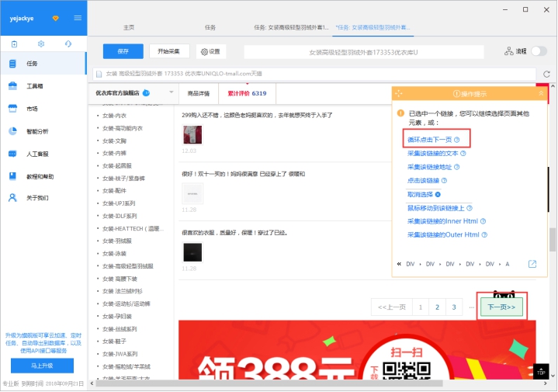Click the help icon beside 采集该链接地址
The height and width of the screenshot is (392, 558).
(x=457, y=167)
